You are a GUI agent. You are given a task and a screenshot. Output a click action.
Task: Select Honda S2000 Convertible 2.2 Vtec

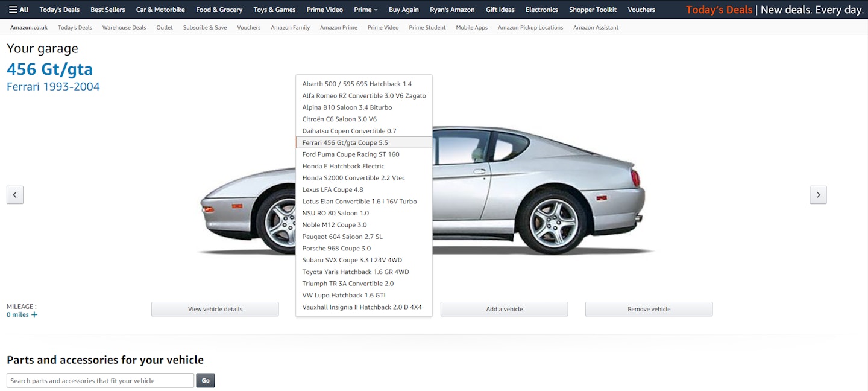tap(364, 178)
